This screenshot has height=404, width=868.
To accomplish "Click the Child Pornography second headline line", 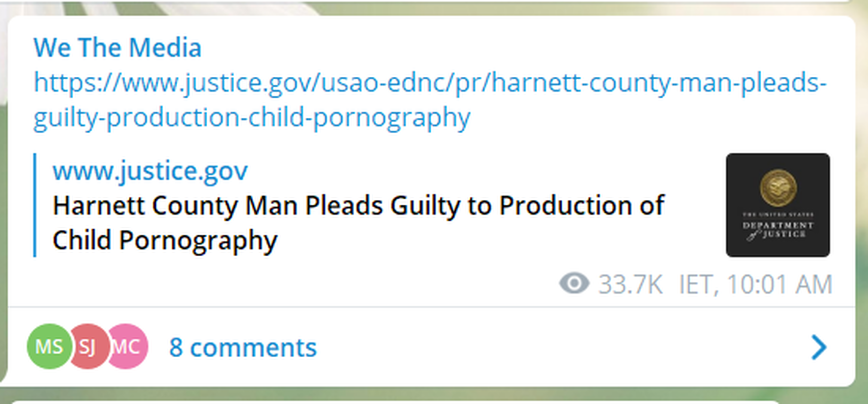I will pos(165,240).
